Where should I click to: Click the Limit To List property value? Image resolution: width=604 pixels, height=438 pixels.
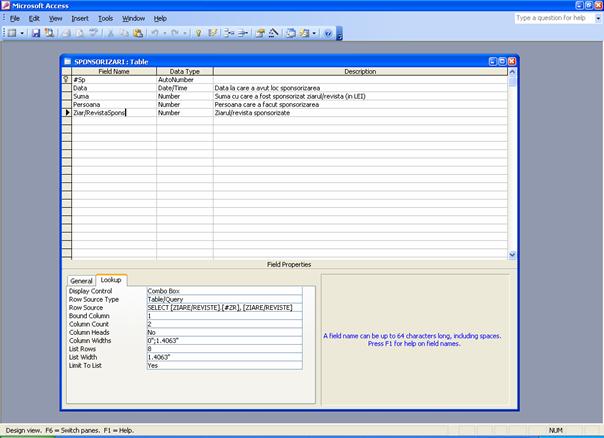223,365
